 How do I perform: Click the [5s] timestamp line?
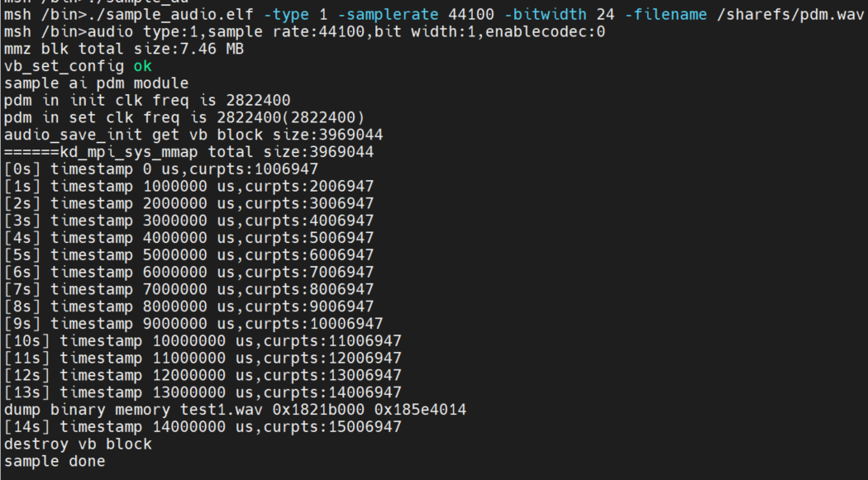[188, 254]
